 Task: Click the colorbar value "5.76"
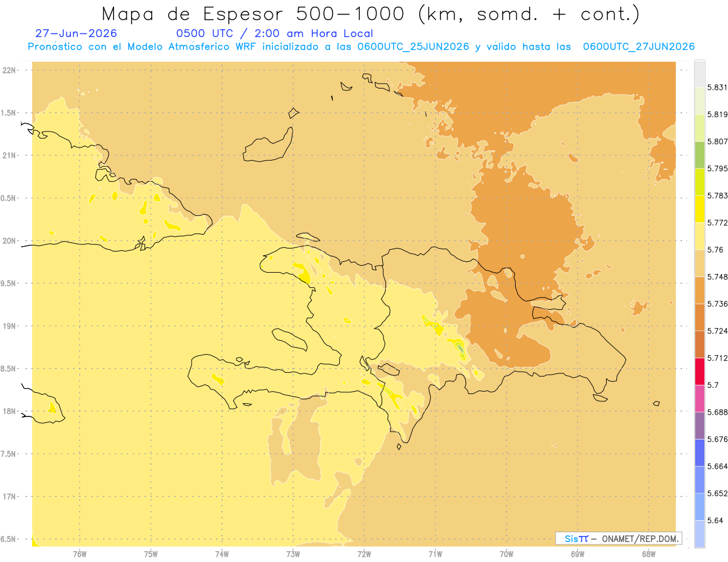(x=715, y=249)
